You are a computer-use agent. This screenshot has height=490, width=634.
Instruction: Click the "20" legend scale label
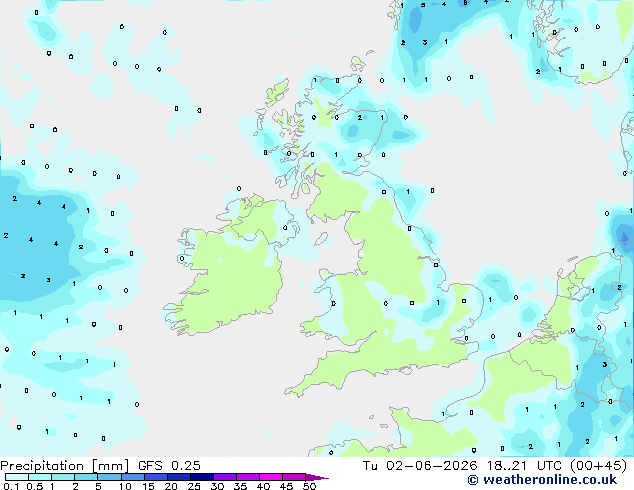(x=171, y=486)
